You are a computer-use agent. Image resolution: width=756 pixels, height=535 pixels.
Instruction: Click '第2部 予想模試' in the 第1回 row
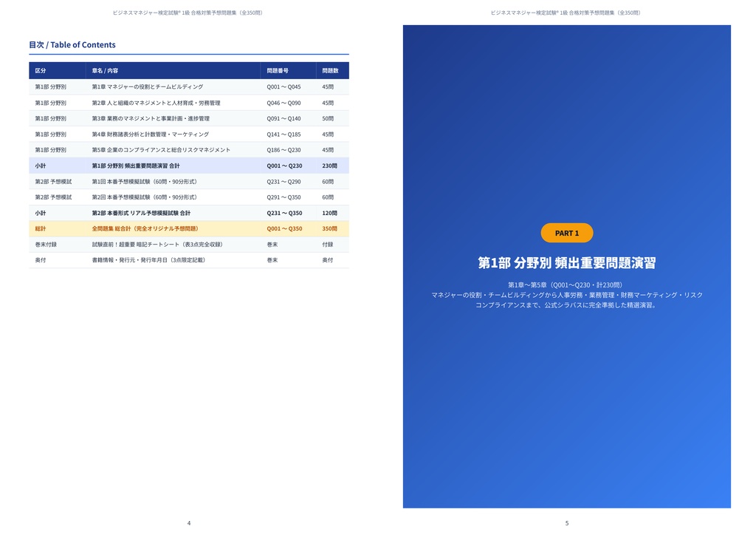(53, 181)
